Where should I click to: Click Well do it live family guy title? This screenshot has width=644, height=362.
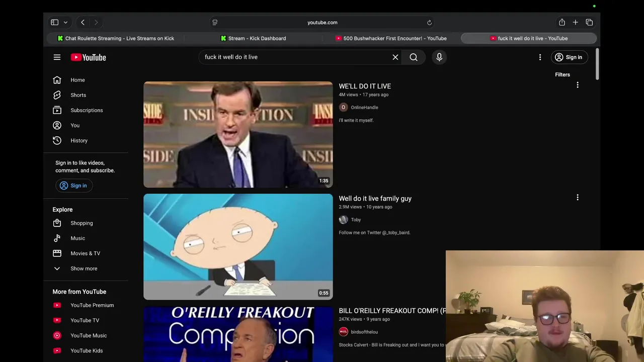(375, 199)
